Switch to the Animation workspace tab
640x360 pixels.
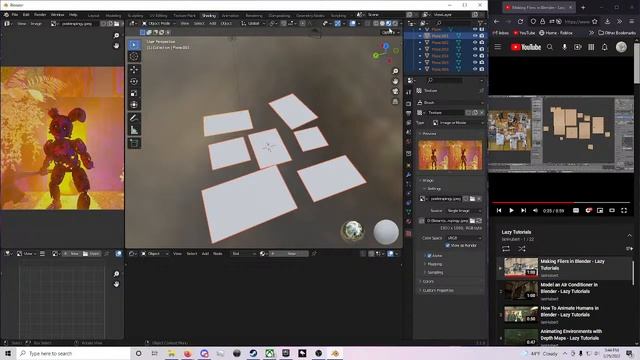click(x=230, y=16)
